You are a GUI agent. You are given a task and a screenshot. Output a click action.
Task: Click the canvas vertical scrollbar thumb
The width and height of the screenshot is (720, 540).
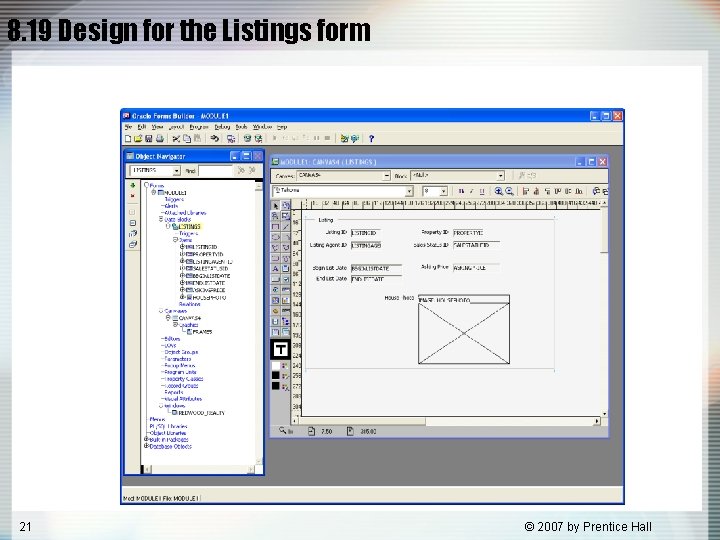point(604,230)
